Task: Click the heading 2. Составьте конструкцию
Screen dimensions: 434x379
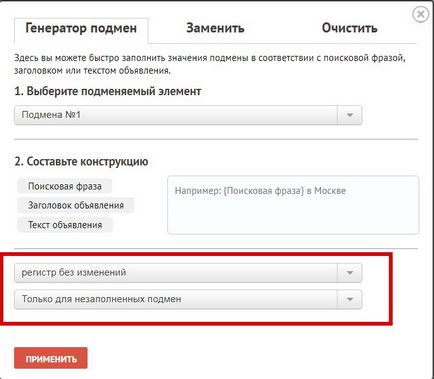Action: coord(81,162)
